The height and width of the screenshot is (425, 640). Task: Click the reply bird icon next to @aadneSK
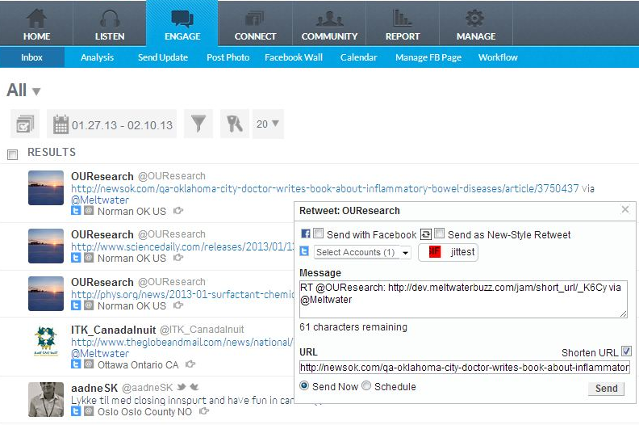tap(181, 387)
